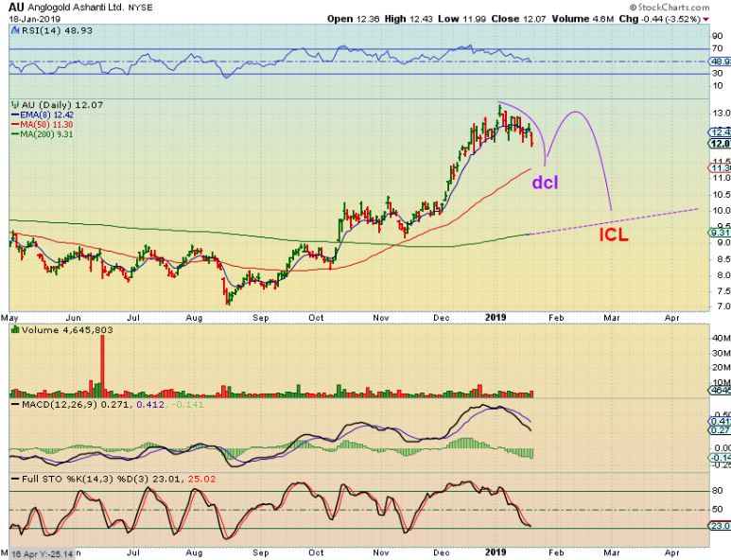Click the 13.0 price label on right axis
Viewport: 731px width, 560px height.
point(722,114)
